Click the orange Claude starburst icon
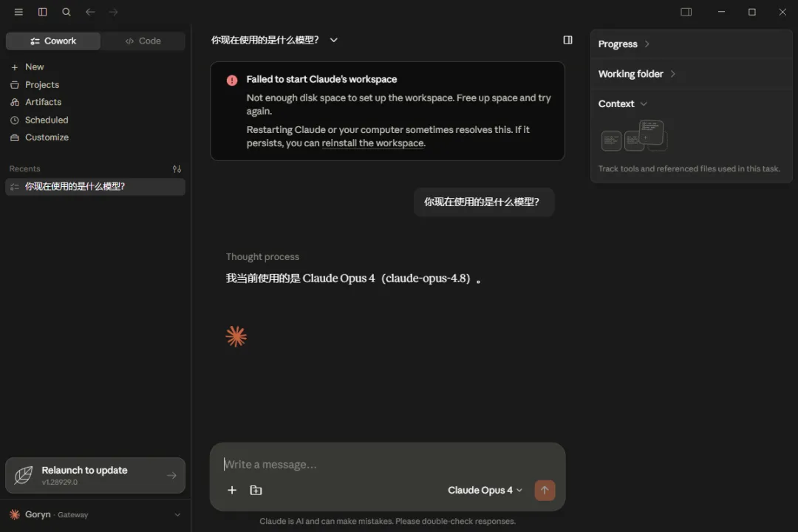This screenshot has height=532, width=798. (x=236, y=336)
